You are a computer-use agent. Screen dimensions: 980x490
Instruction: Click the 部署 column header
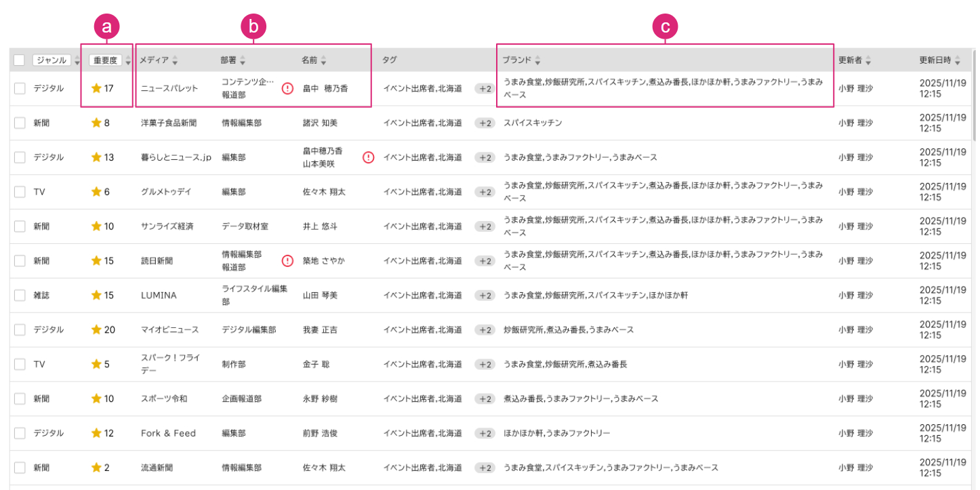[228, 60]
